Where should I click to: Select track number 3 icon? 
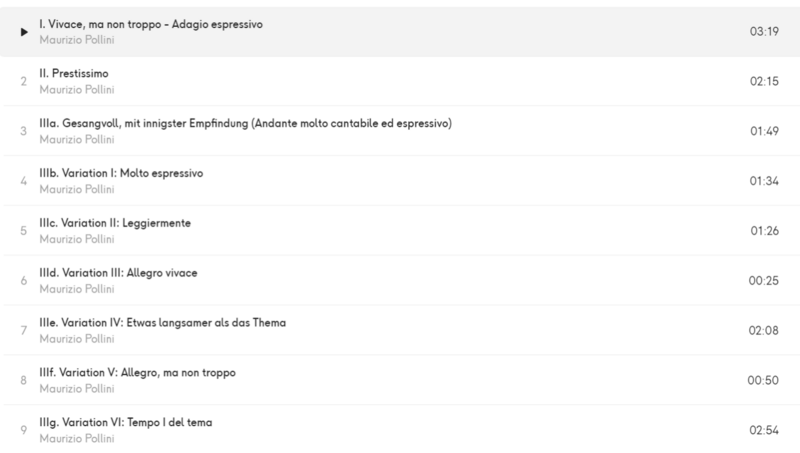tap(23, 131)
